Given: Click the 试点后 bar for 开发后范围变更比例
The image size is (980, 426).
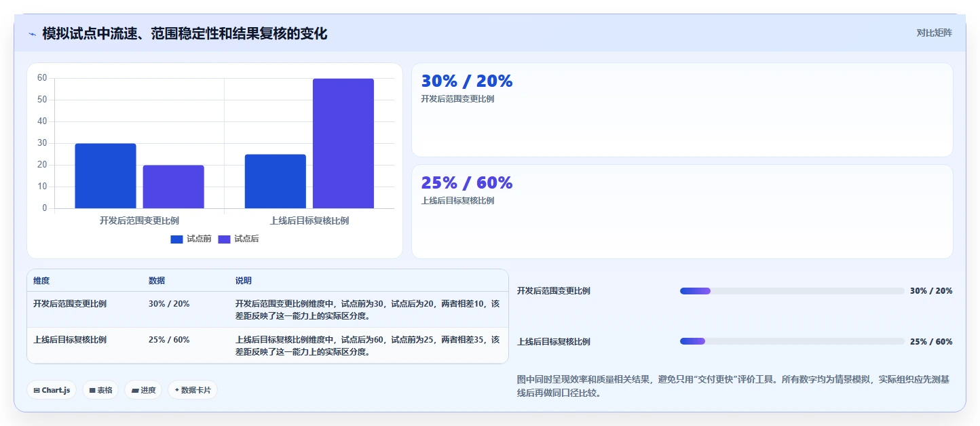Looking at the screenshot, I should point(173,187).
